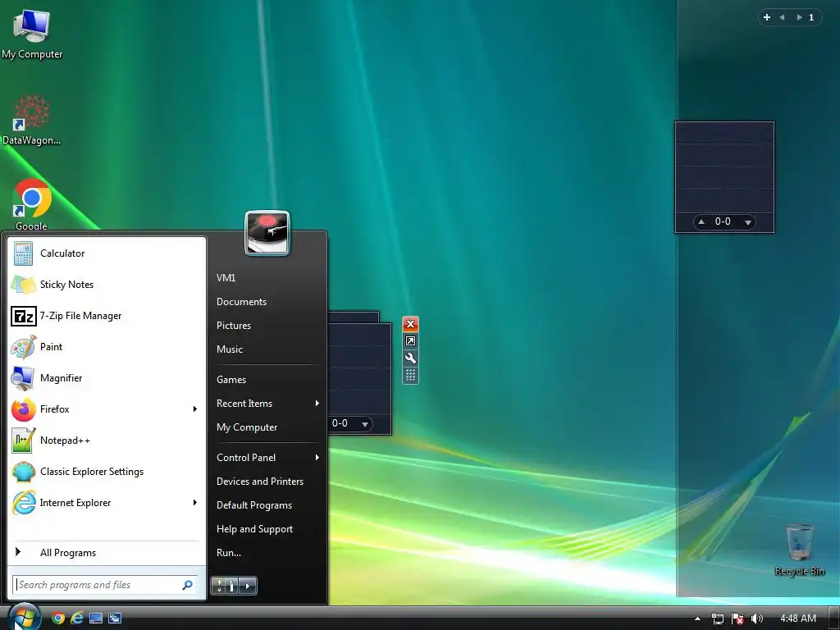The image size is (840, 630).
Task: Open Games from the Start menu
Action: coord(267,379)
